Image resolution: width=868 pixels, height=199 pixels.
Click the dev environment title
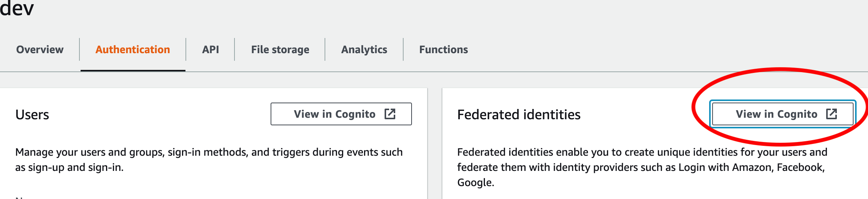click(x=17, y=8)
